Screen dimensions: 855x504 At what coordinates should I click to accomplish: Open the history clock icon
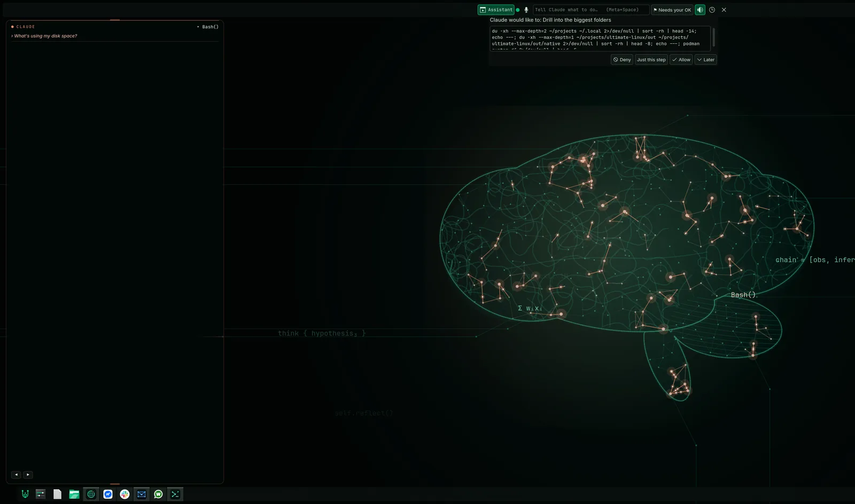click(712, 10)
